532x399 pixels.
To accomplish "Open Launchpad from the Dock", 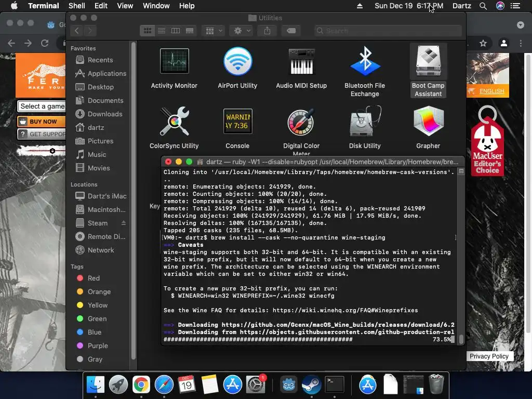I will [x=118, y=384].
